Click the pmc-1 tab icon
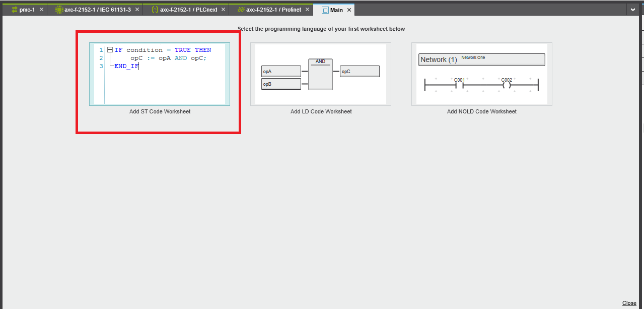The width and height of the screenshot is (644, 309). 14,10
